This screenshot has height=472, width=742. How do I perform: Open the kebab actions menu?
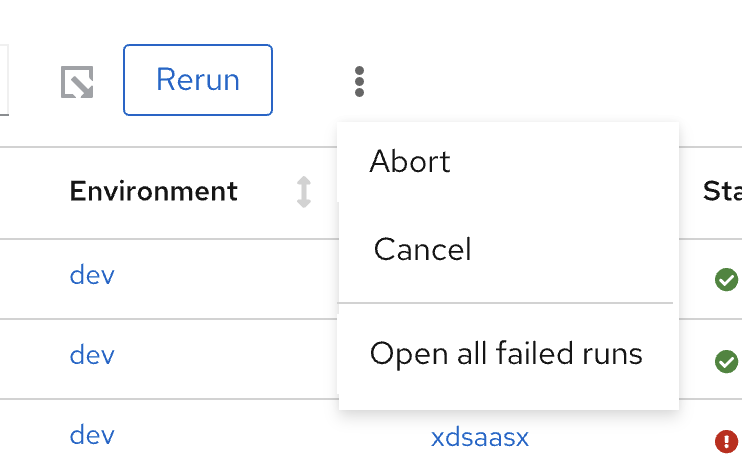360,81
